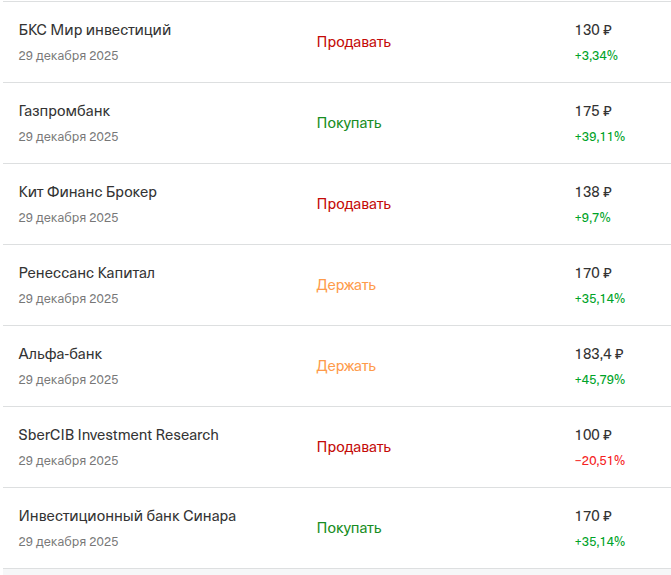The height and width of the screenshot is (575, 671).
Task: Click Держать recommendation from Альфа-банк
Action: (346, 366)
